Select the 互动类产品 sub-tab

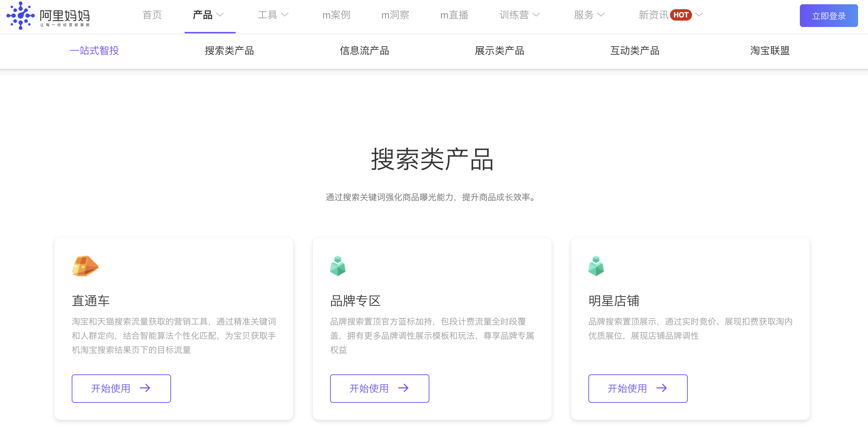pyautogui.click(x=635, y=51)
